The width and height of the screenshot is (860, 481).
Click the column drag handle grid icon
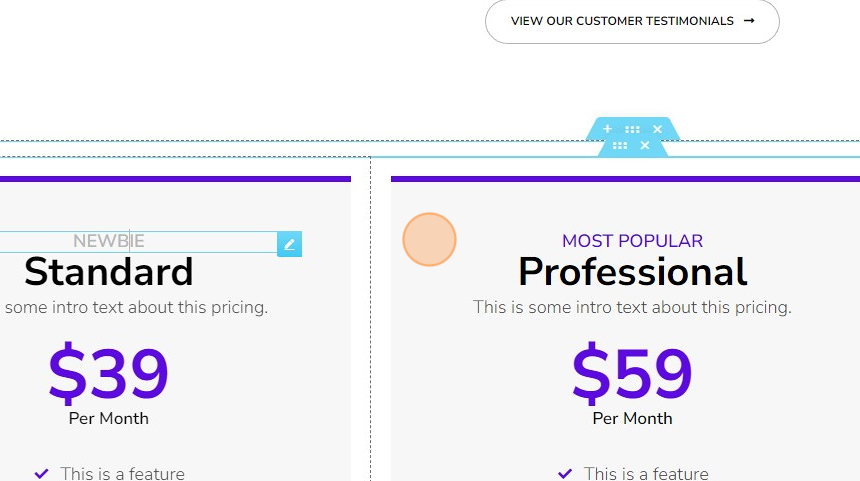click(x=620, y=145)
